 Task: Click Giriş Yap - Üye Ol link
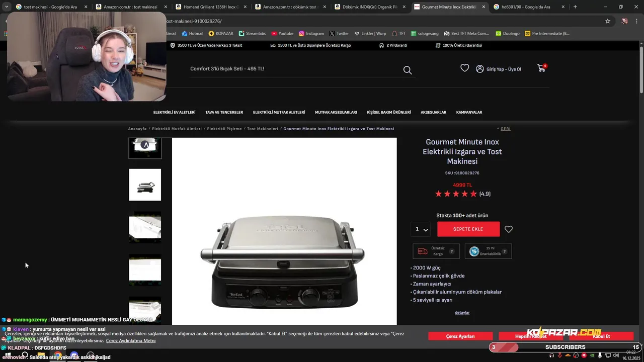pos(504,69)
